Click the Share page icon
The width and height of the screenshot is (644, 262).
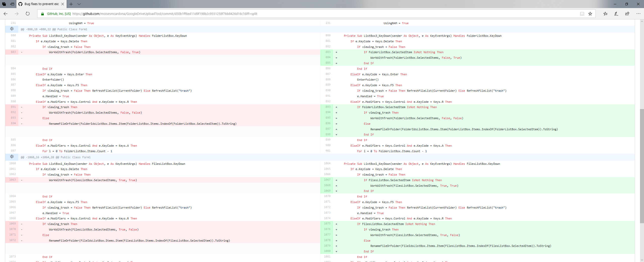pos(627,14)
